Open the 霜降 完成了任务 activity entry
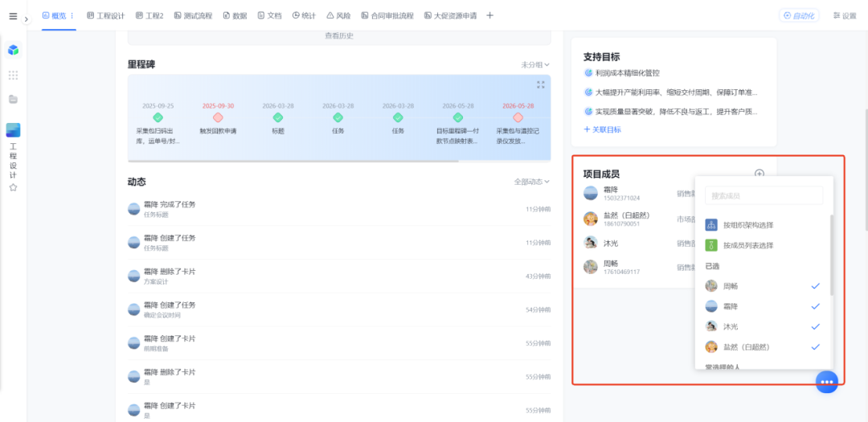The height and width of the screenshot is (422, 868). tap(339, 209)
